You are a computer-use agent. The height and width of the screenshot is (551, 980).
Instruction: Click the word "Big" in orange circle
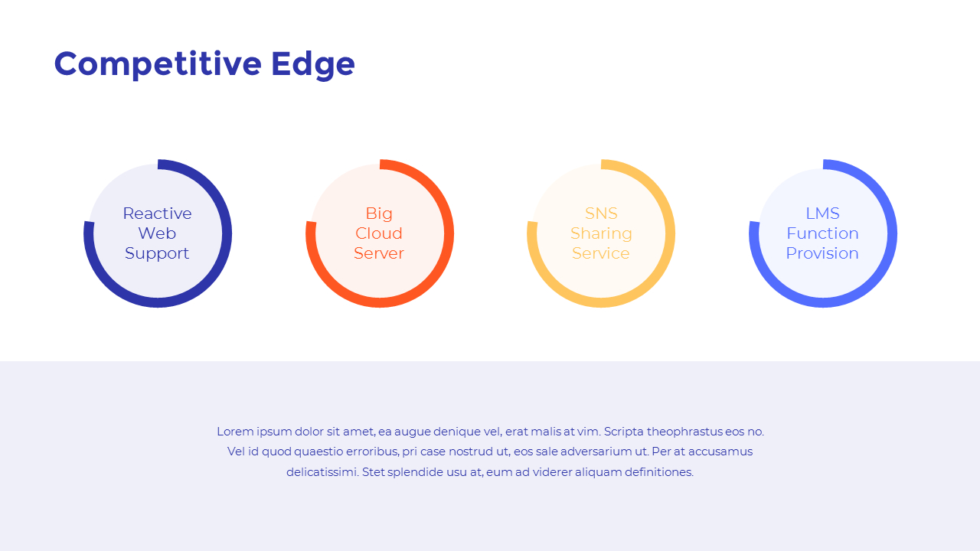(x=379, y=214)
